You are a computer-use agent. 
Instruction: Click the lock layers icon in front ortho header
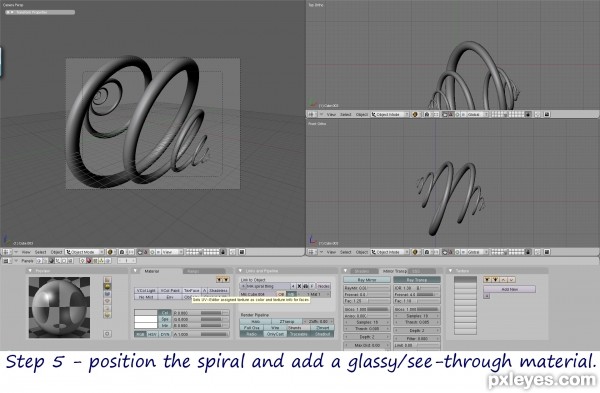(x=528, y=252)
